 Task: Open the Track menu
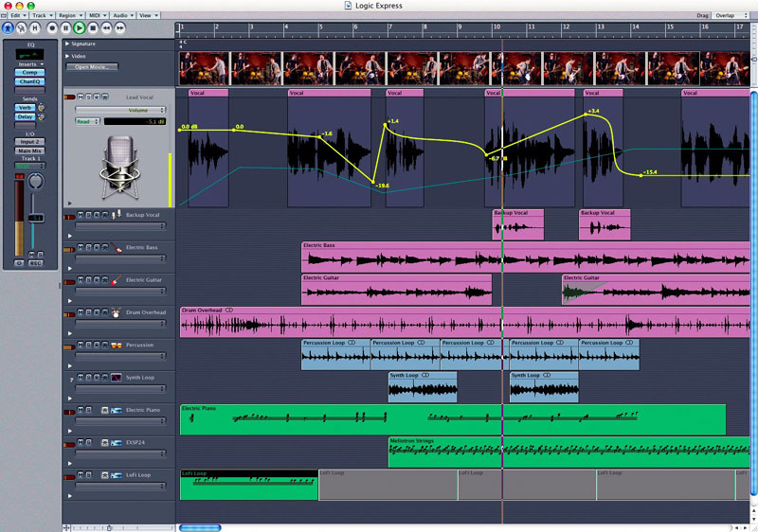pyautogui.click(x=42, y=15)
